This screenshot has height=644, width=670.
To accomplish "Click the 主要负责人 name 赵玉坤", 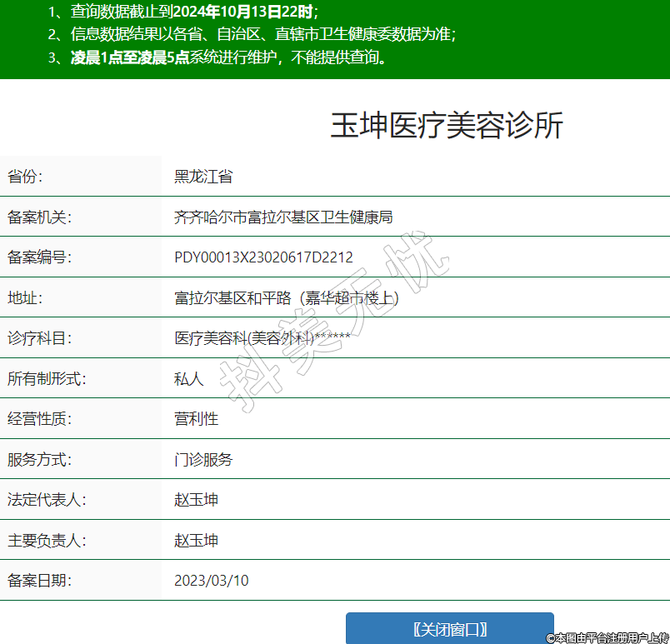I will click(x=196, y=541).
